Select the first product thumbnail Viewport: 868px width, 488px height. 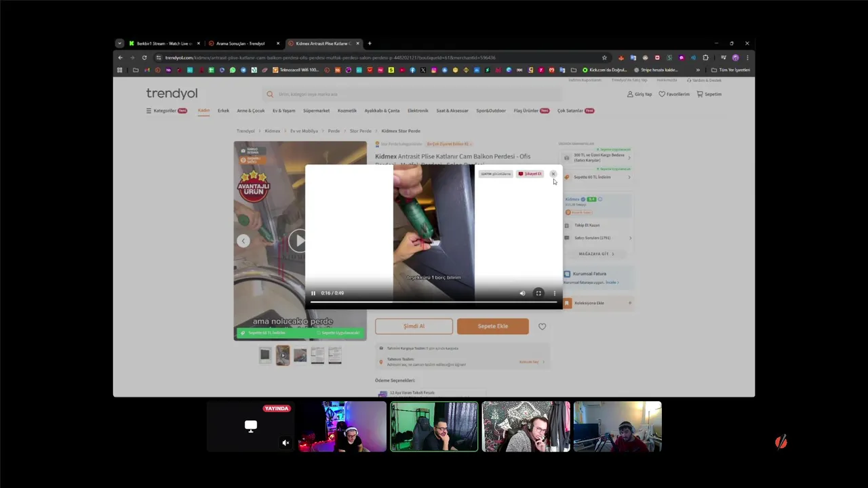(x=265, y=354)
